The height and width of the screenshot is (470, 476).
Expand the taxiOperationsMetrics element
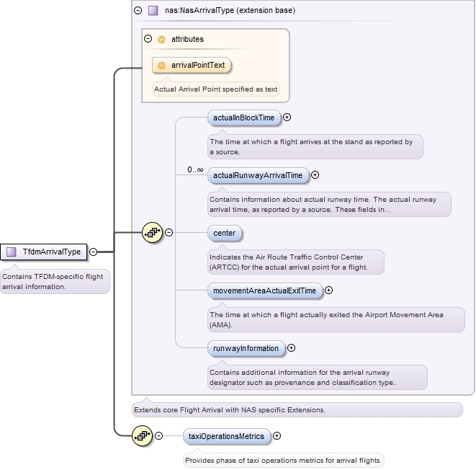click(x=277, y=436)
